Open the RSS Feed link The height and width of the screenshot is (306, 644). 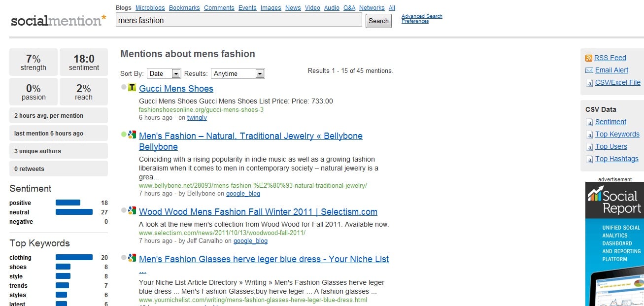pyautogui.click(x=610, y=58)
